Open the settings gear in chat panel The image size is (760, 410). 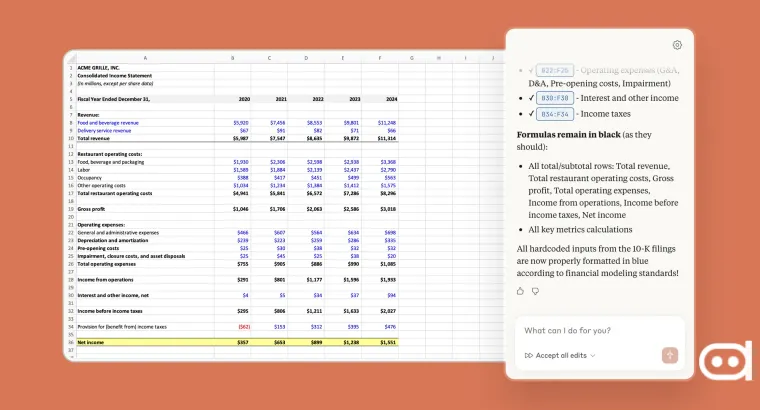[677, 45]
